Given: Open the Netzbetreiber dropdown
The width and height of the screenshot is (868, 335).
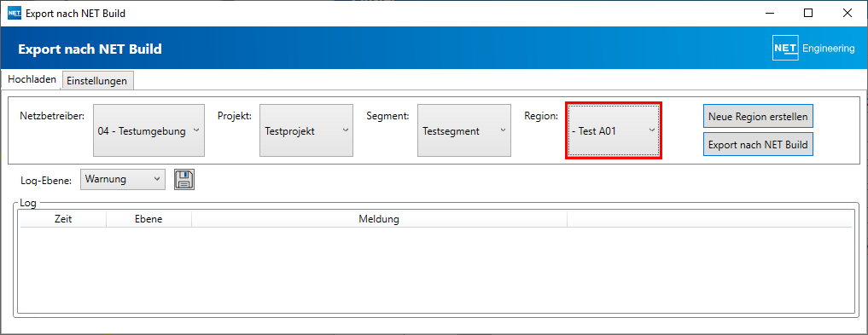Looking at the screenshot, I should coord(149,131).
